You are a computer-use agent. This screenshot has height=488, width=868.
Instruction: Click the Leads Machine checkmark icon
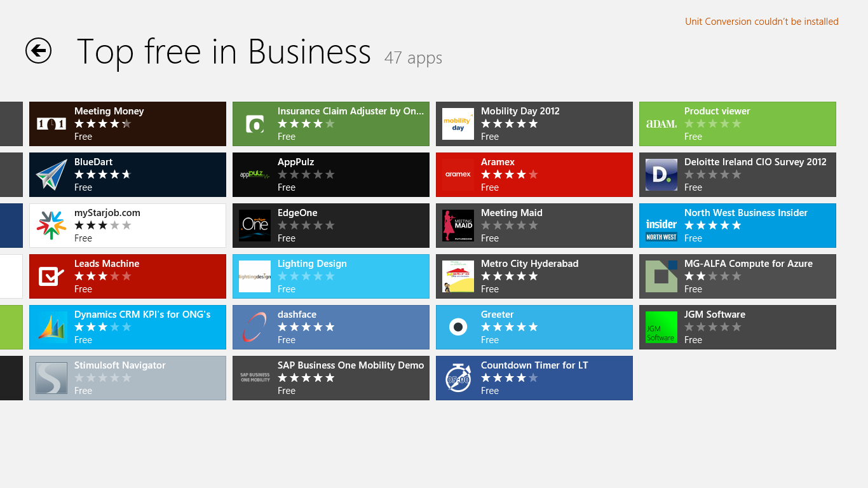[51, 276]
